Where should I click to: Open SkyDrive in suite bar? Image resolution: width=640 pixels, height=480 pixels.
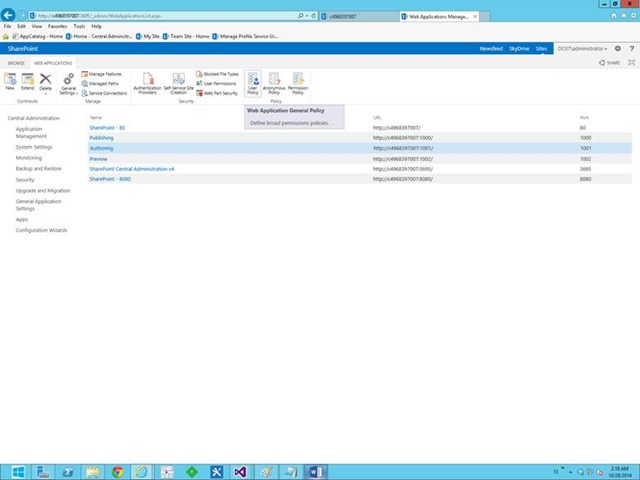[519, 49]
